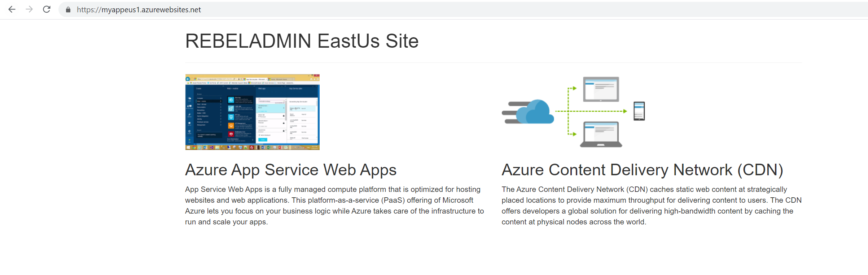Click the padlock site security icon
The width and height of the screenshot is (868, 275).
(68, 10)
